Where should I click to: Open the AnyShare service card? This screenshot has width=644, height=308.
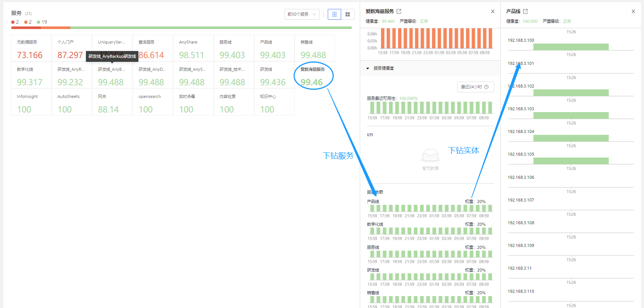point(193,48)
